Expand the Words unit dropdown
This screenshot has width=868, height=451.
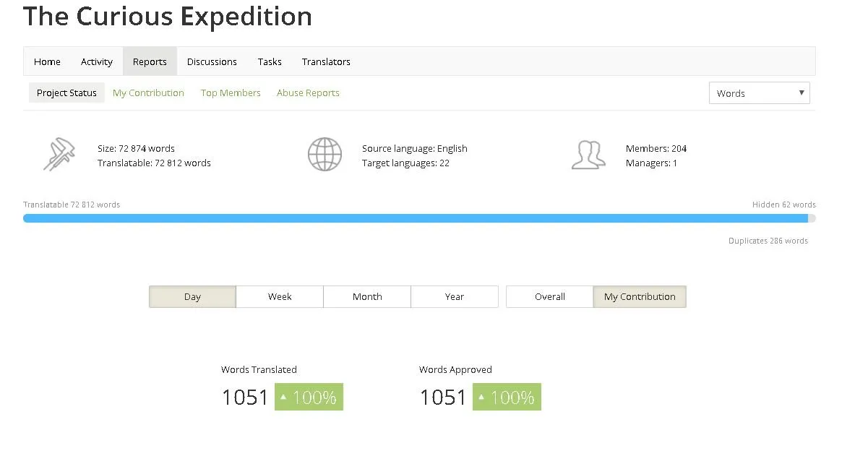(759, 93)
